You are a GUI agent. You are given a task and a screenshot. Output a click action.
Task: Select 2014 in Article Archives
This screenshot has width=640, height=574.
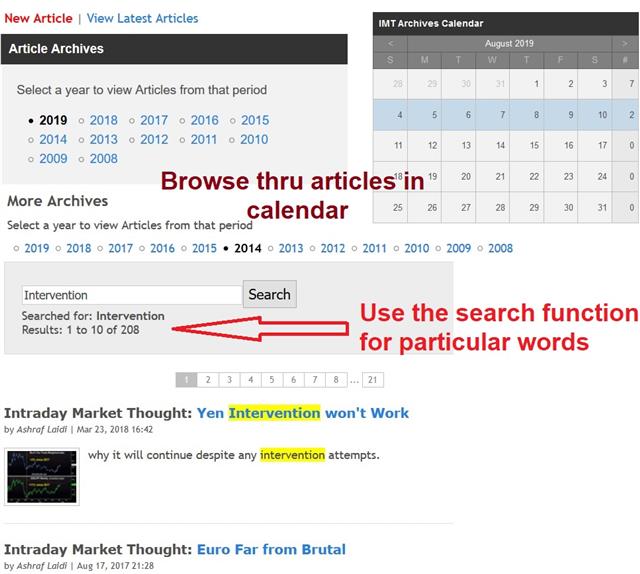[53, 139]
